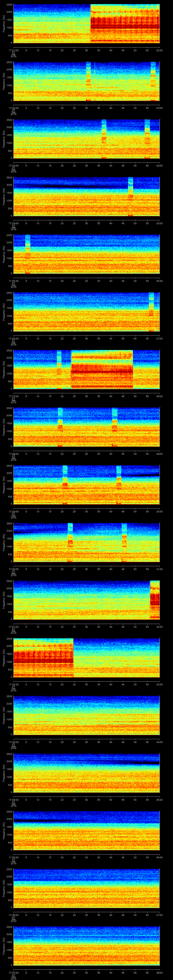Click the burst near 21 seconds in the 17:29 spectrogram
Image resolution: width=173 pixels, height=980 pixels.
(65, 484)
